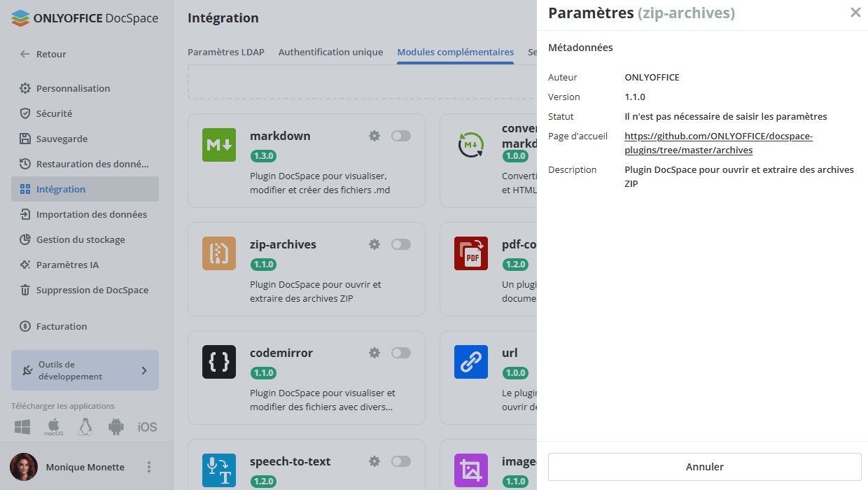This screenshot has width=868, height=490.
Task: Click the url plugin link icon
Action: (471, 362)
